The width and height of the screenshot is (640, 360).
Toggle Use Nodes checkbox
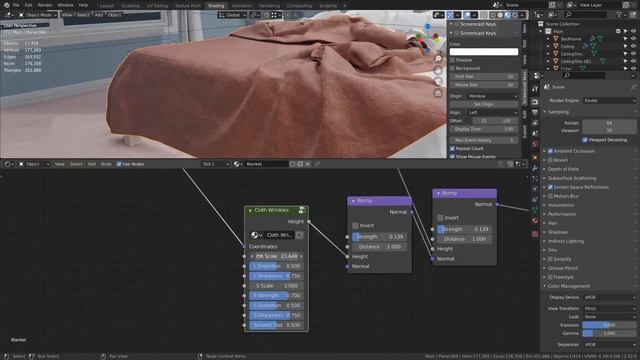(119, 164)
